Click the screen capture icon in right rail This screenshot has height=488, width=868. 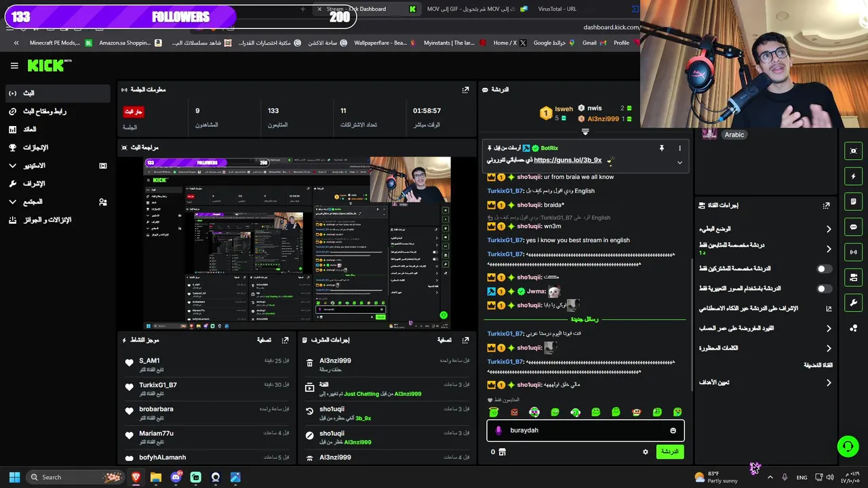pos(853,151)
